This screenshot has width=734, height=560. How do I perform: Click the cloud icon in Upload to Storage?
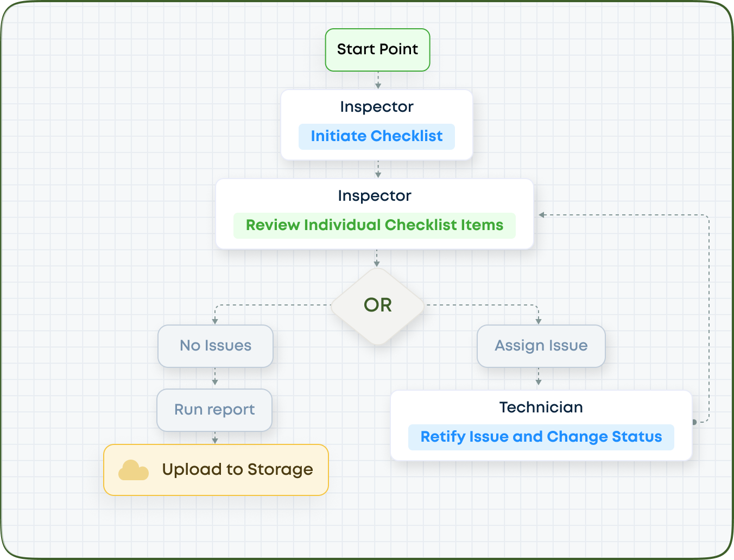pyautogui.click(x=134, y=470)
